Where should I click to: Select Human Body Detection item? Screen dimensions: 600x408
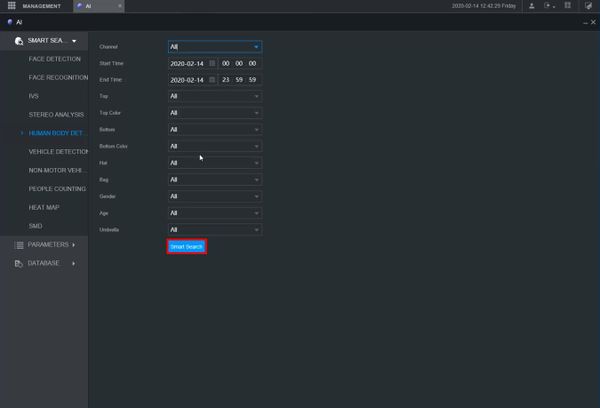pyautogui.click(x=57, y=133)
